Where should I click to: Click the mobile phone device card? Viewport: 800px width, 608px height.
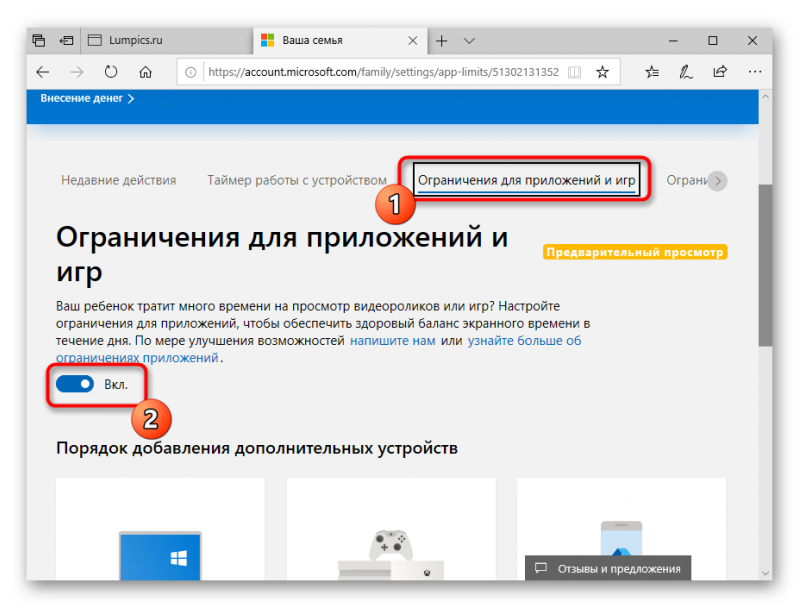click(621, 529)
